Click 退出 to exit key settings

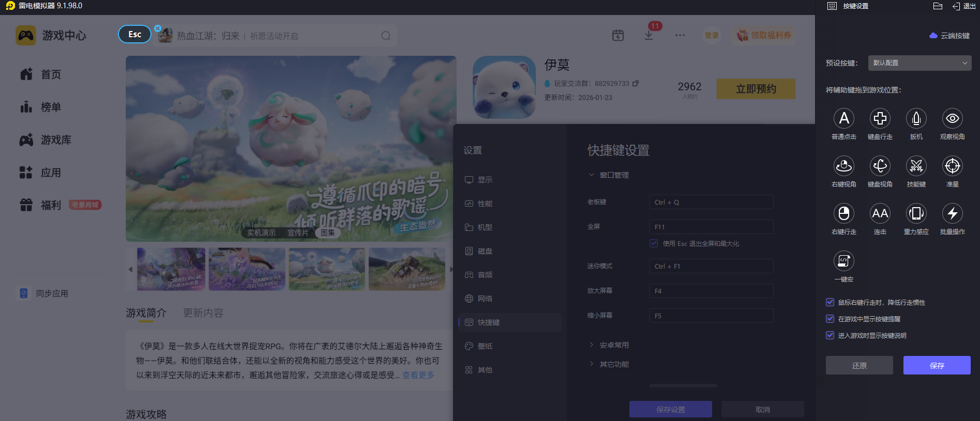pos(964,6)
